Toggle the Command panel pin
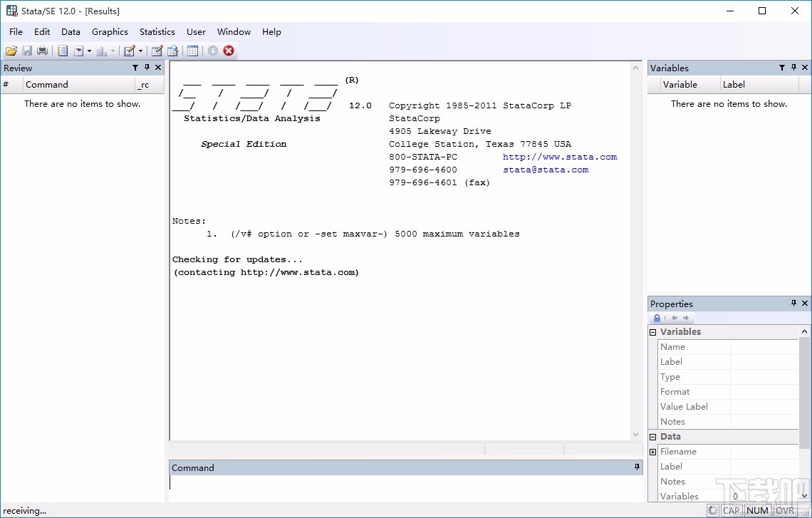The height and width of the screenshot is (518, 812). tap(637, 467)
